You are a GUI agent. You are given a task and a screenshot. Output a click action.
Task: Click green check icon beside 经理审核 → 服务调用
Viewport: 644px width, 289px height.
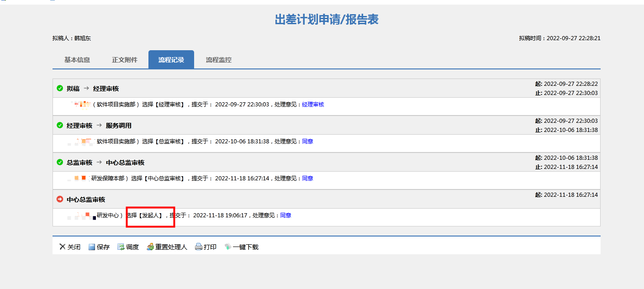click(x=60, y=125)
